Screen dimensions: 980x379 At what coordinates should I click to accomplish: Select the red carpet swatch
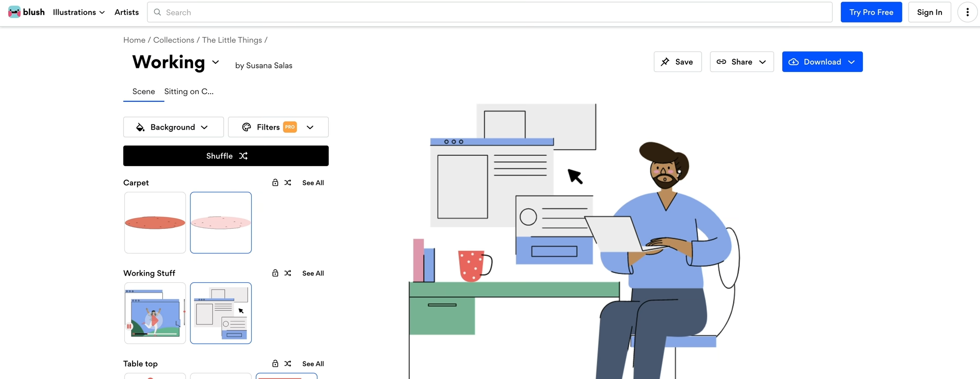[155, 223]
